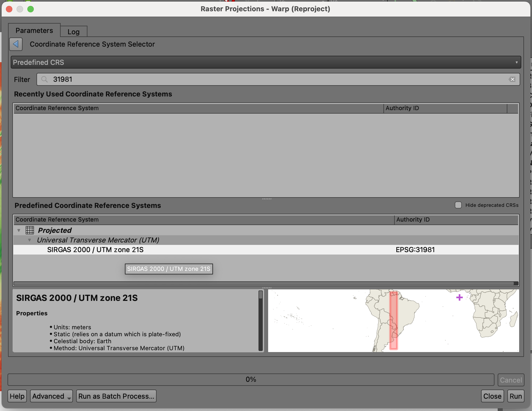Open the Predefined CRS dropdown
532x411 pixels.
click(266, 62)
